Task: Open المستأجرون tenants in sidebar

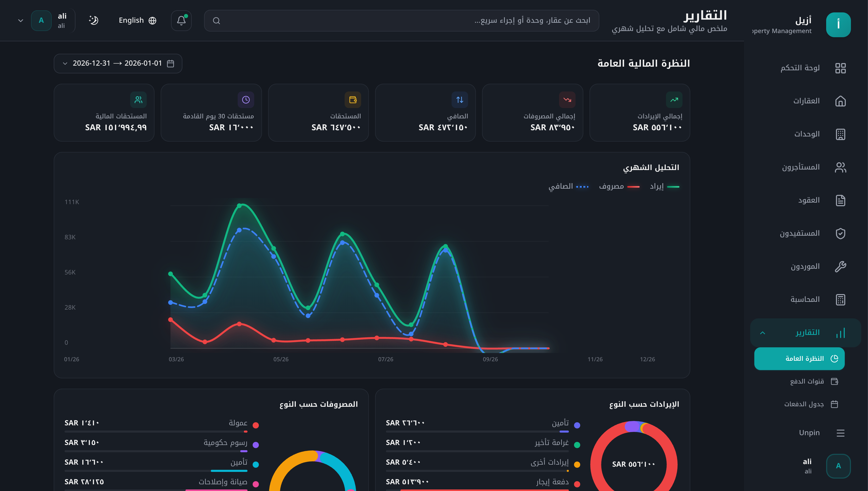Action: pyautogui.click(x=806, y=167)
